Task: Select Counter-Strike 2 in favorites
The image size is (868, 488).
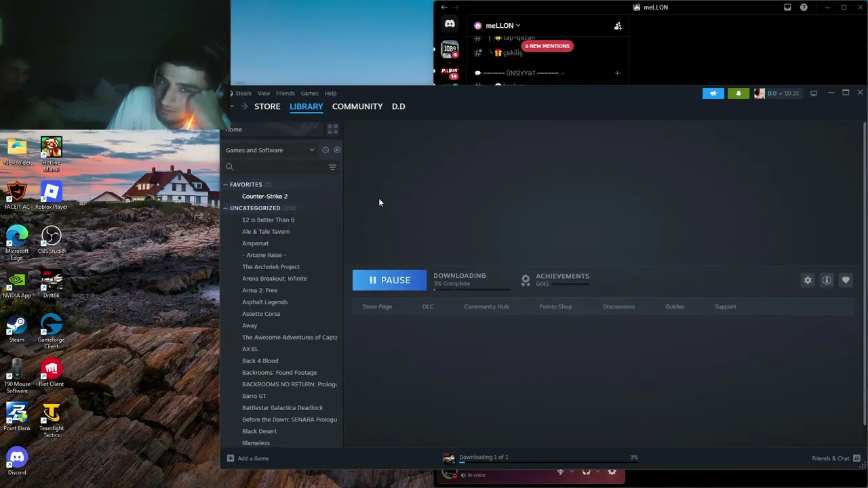Action: tap(265, 197)
